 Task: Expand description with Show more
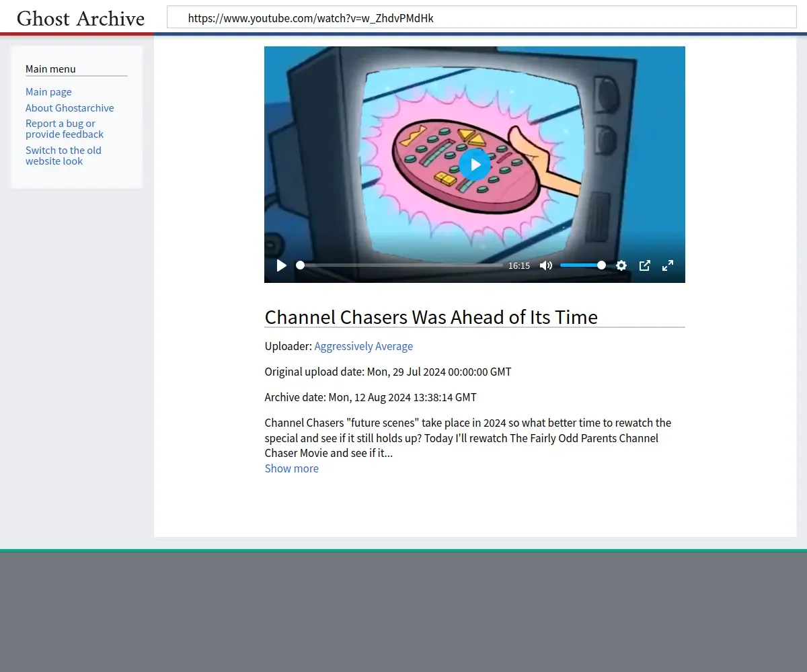[292, 468]
